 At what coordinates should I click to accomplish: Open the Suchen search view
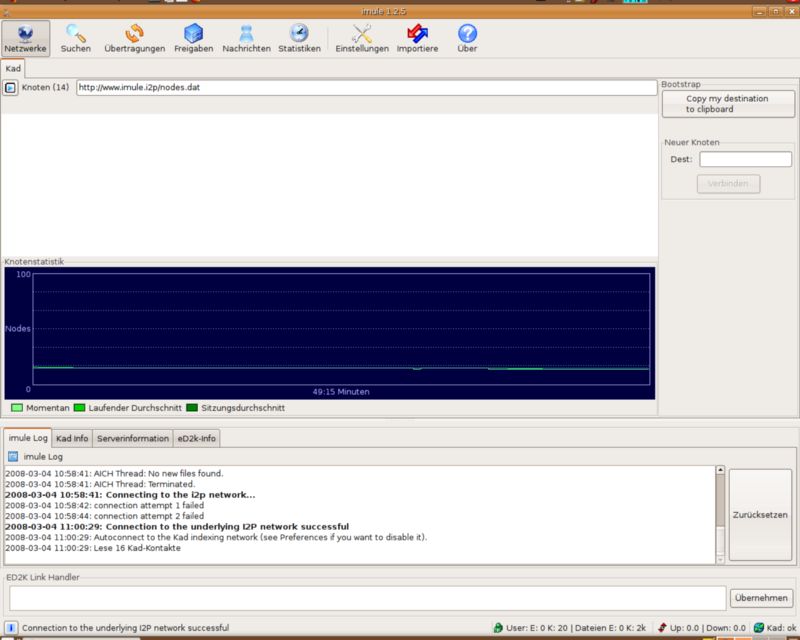tap(76, 38)
